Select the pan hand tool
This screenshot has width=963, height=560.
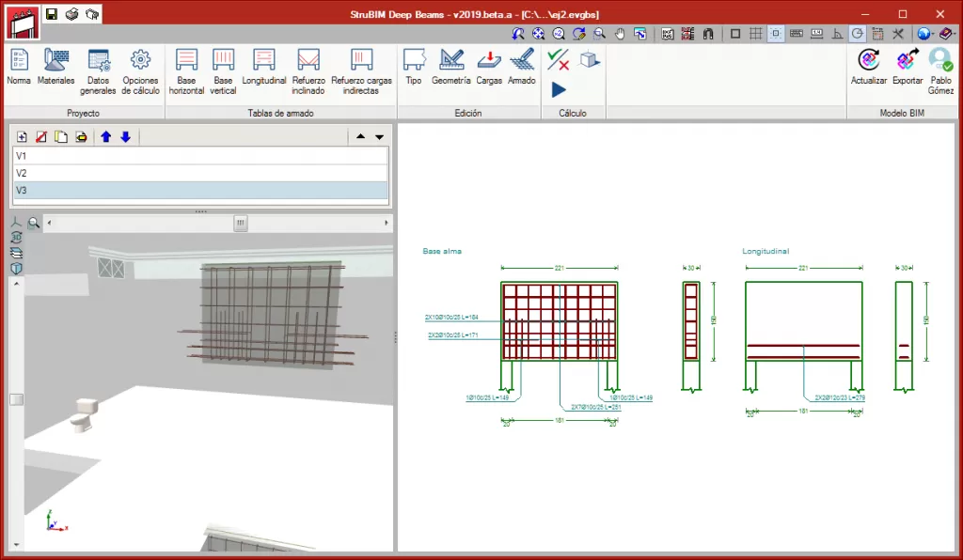(620, 33)
